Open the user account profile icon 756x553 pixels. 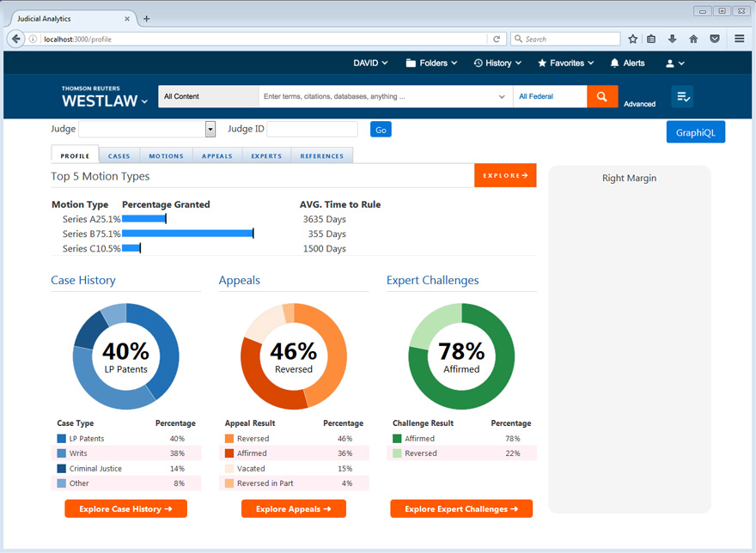[x=670, y=64]
